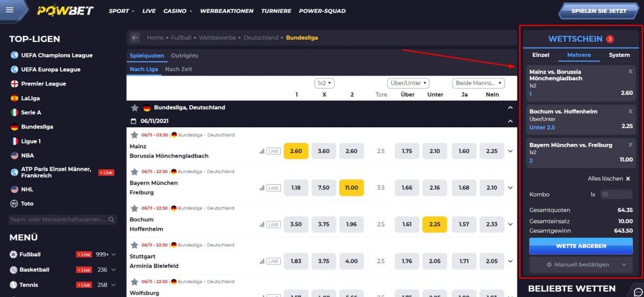Image resolution: width=644 pixels, height=297 pixels.
Task: Star the Bundesliga, Deutschland league header
Action: pyautogui.click(x=135, y=107)
